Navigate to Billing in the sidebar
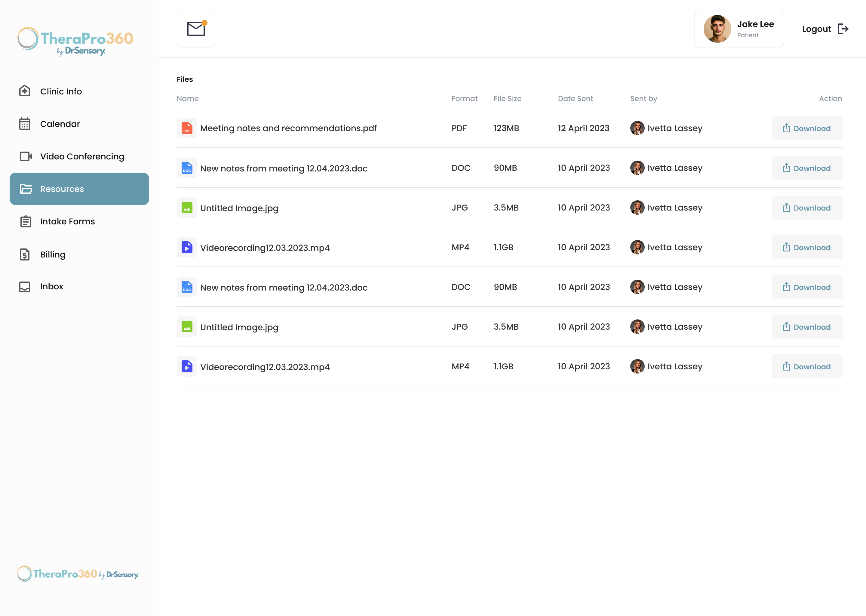 [x=79, y=254]
